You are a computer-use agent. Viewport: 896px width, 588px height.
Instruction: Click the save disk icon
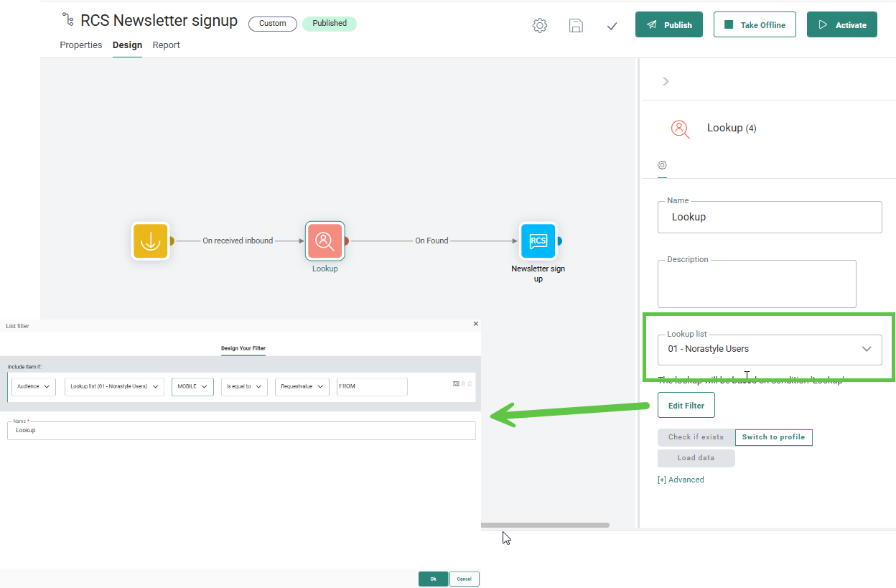tap(576, 25)
